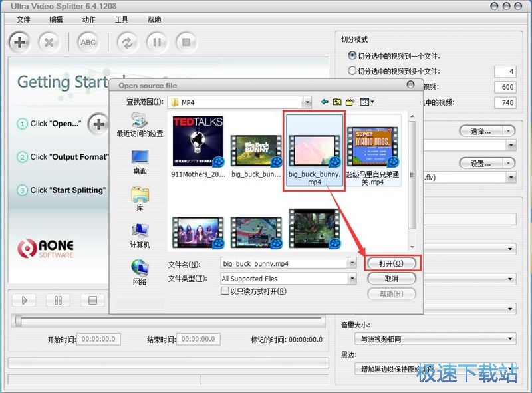Open 库 in the places bar
532x393 pixels.
pyautogui.click(x=140, y=199)
